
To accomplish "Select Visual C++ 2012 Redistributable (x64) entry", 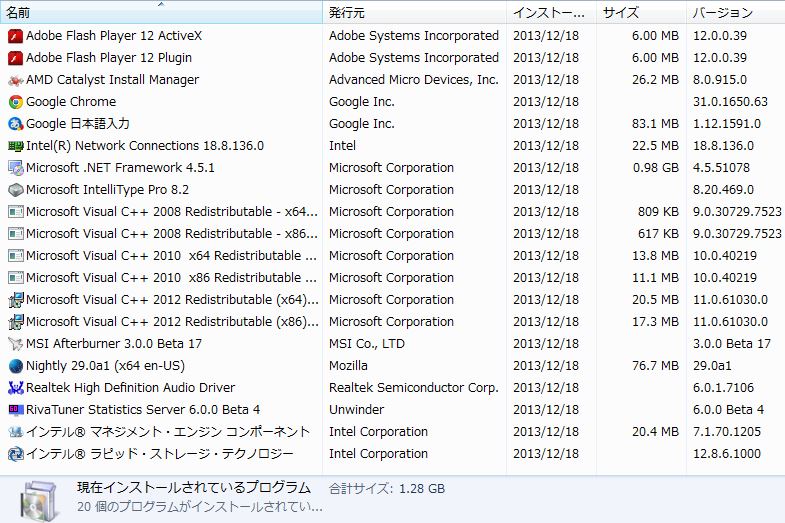I will (x=172, y=300).
